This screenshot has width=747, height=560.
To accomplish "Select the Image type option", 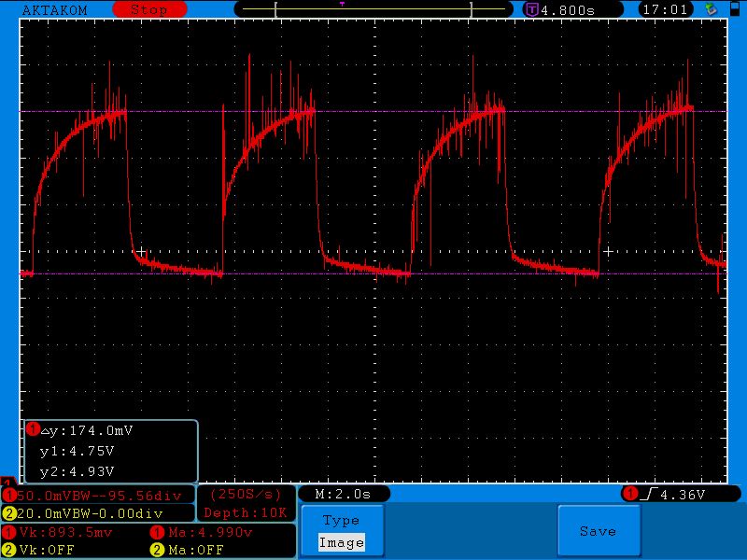I will tap(341, 542).
